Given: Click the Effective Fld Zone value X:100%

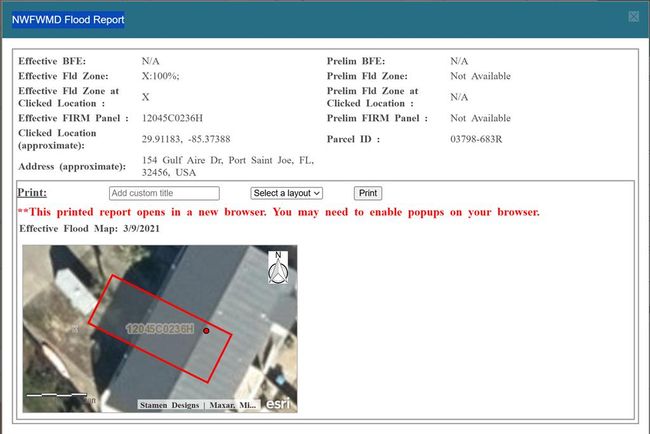Looking at the screenshot, I should [x=160, y=76].
